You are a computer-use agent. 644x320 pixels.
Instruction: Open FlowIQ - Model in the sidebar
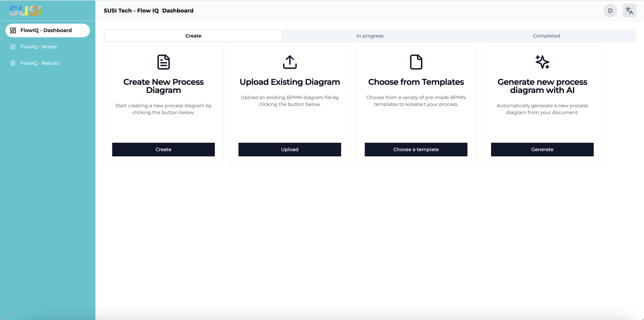tap(38, 47)
